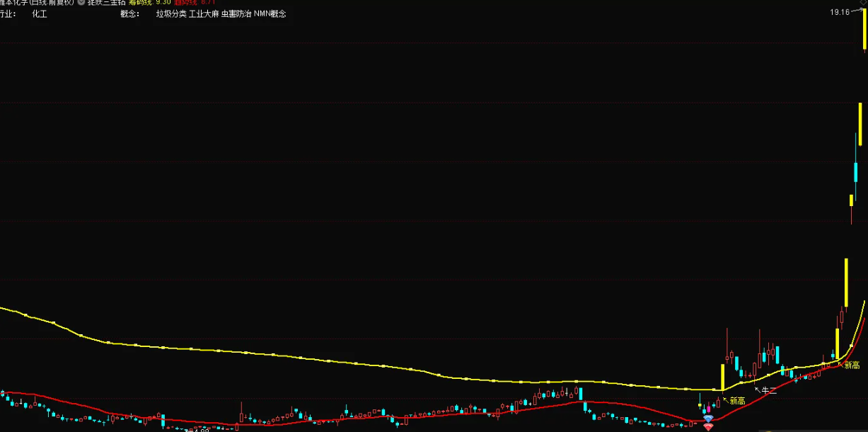The image size is (868, 432).
Task: Click the magenta candlestick above the blue diamond
Action: 709,409
